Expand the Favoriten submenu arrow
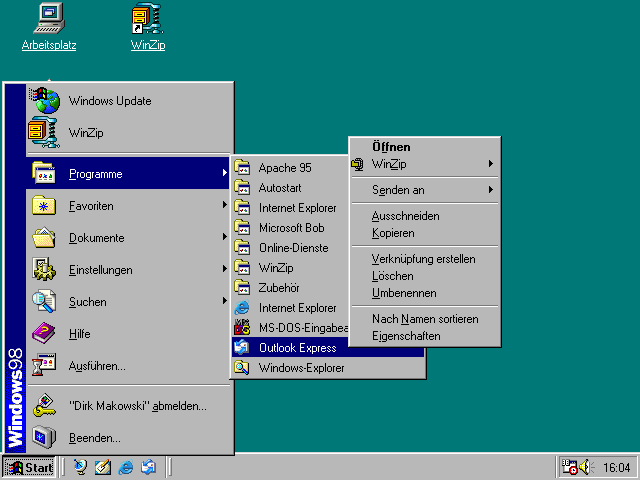640x480 pixels. pos(224,205)
